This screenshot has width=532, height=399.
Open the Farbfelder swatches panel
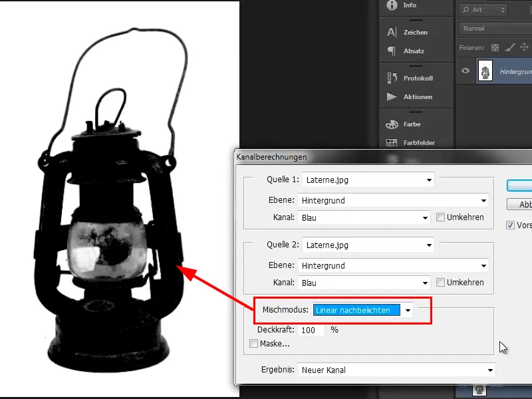410,143
